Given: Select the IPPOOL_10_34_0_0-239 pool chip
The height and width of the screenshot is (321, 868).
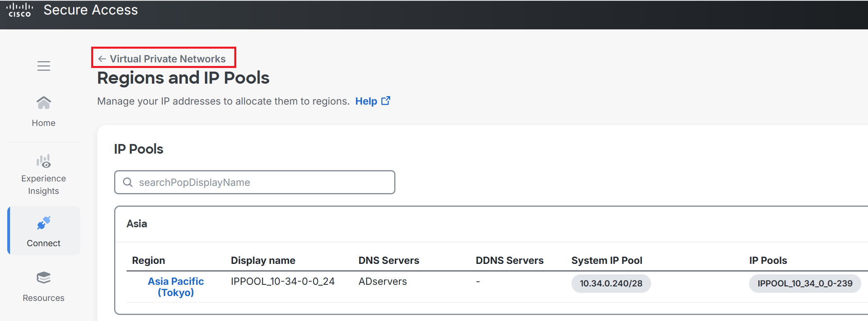Looking at the screenshot, I should click(805, 284).
